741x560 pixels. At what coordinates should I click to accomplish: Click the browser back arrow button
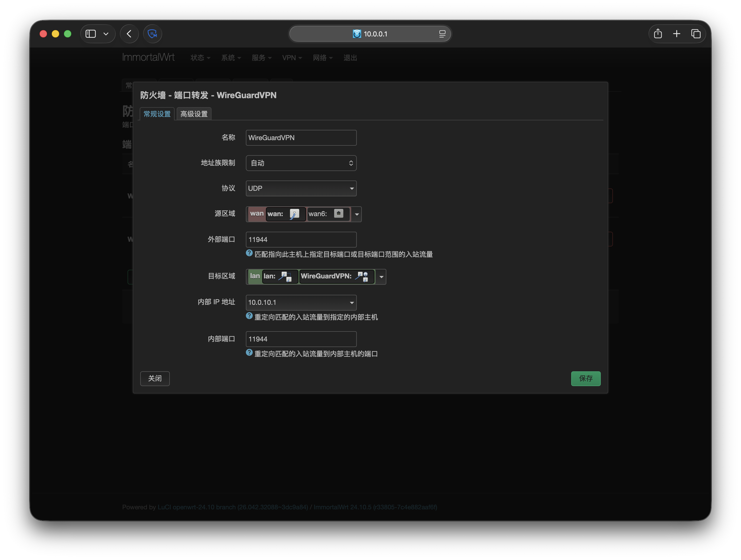point(129,34)
